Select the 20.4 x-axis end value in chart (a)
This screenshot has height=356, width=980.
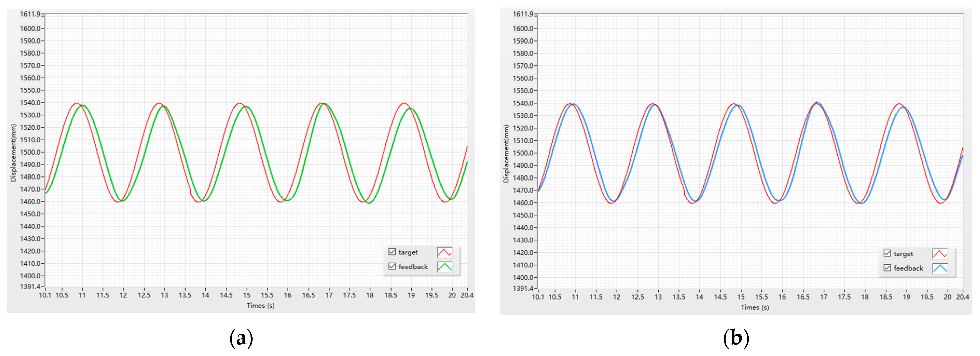tap(467, 295)
